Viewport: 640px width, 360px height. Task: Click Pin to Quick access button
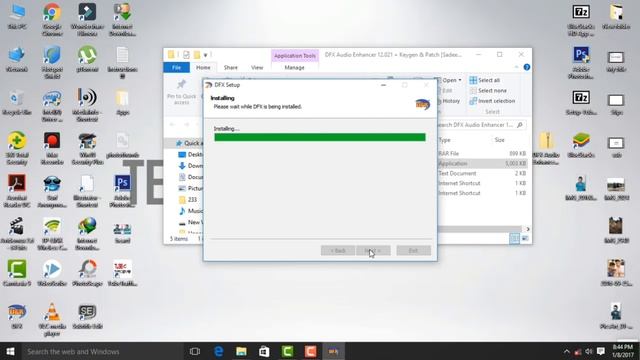click(181, 91)
